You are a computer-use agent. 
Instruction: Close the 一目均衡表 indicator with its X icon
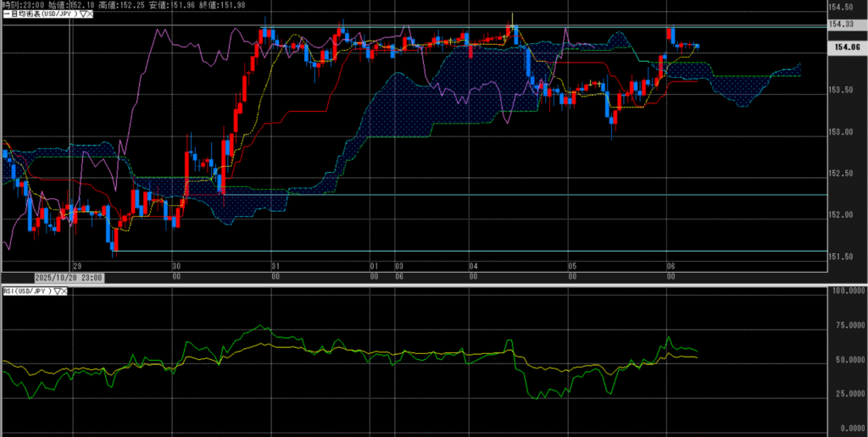(89, 14)
